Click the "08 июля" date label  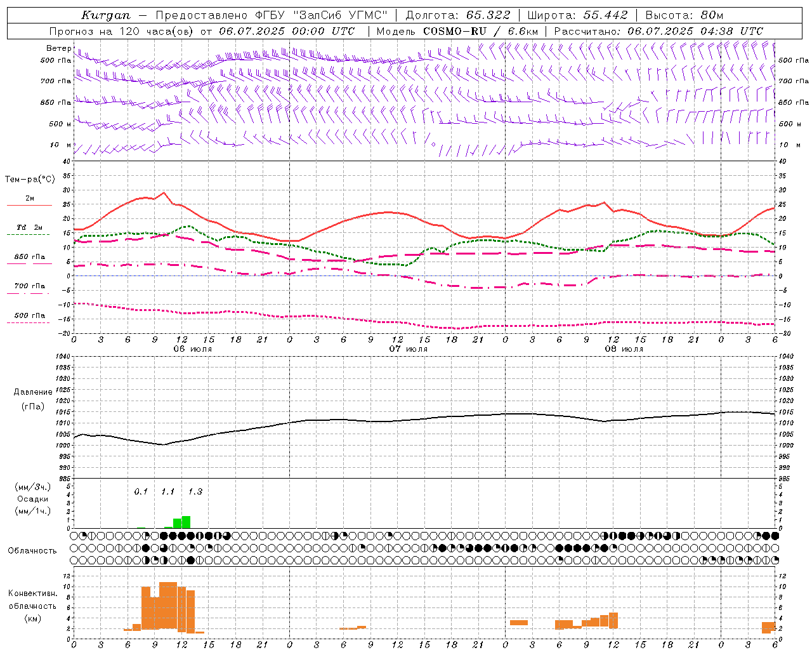click(624, 349)
